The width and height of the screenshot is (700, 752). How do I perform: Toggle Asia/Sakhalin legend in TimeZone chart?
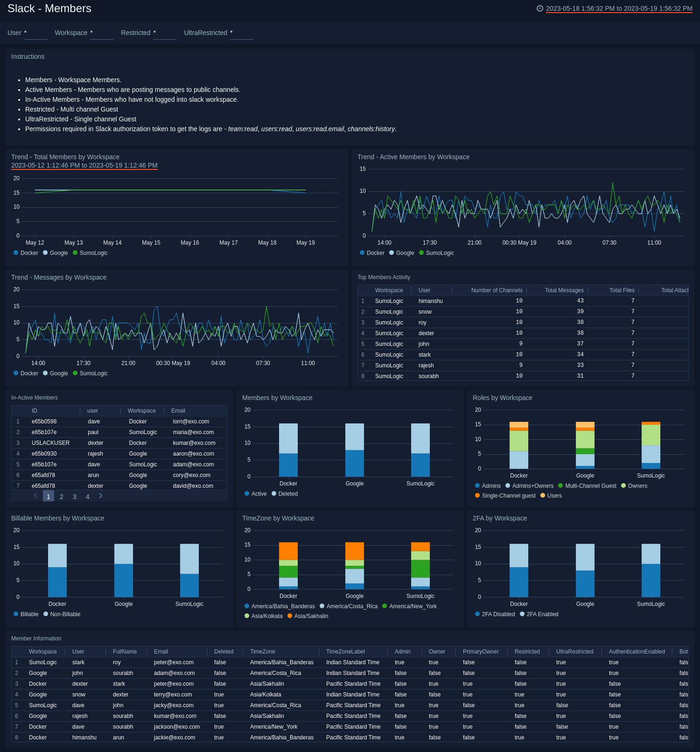tap(308, 616)
